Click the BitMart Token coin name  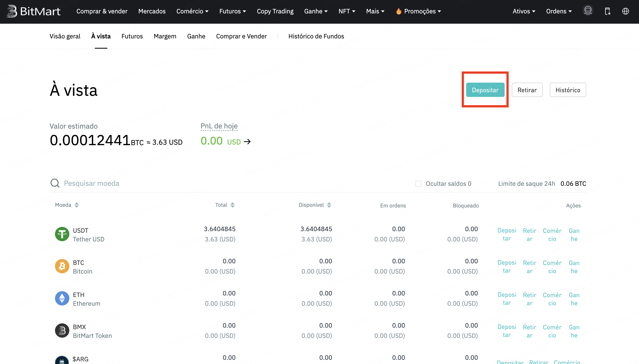coord(92,336)
